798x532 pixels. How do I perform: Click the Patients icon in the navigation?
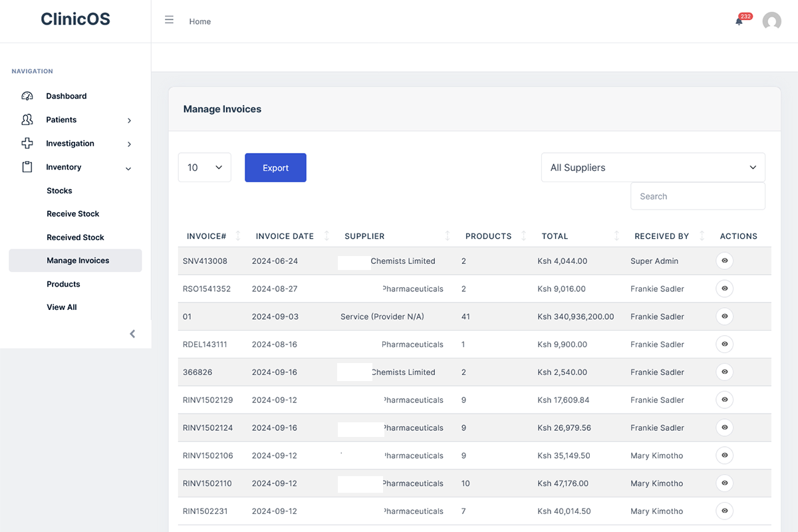(27, 120)
